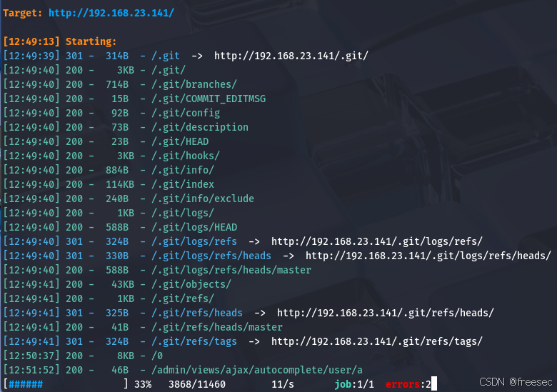This screenshot has width=557, height=392.
Task: Click the job:1/1 status
Action: tap(354, 384)
